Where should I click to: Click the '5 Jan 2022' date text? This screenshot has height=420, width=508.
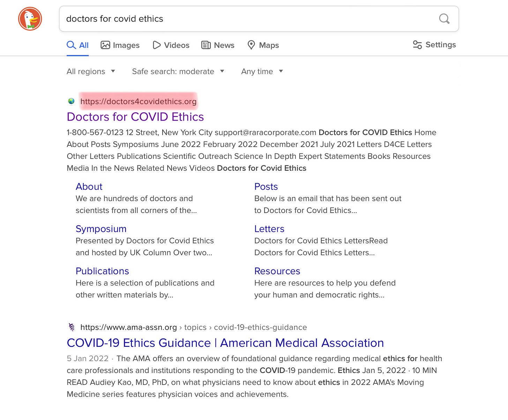(88, 359)
